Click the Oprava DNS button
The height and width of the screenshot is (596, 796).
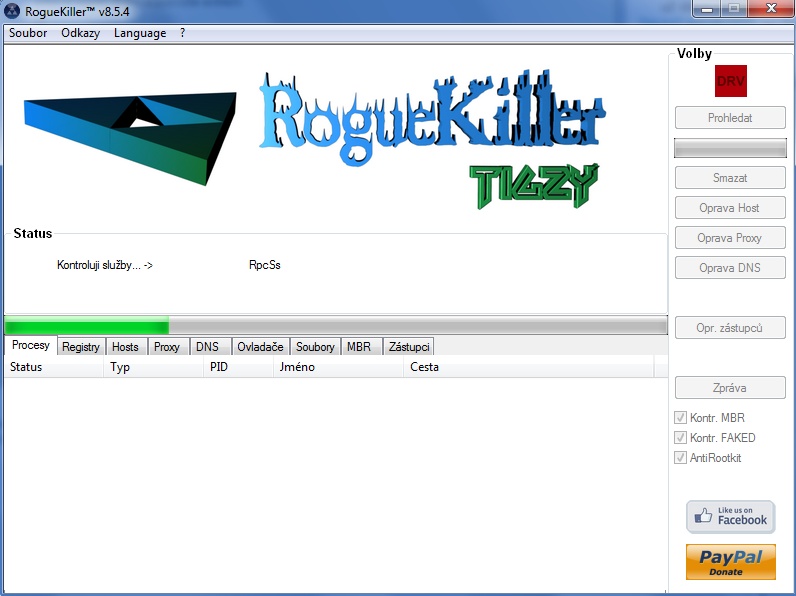[x=729, y=268]
